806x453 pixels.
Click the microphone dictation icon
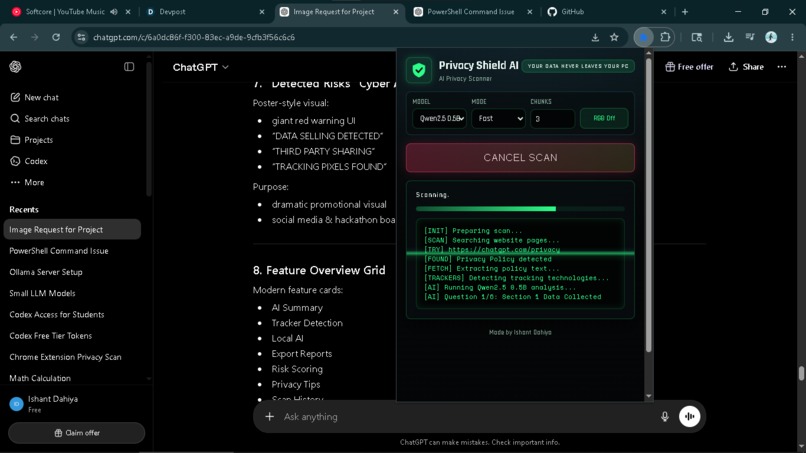pos(665,416)
